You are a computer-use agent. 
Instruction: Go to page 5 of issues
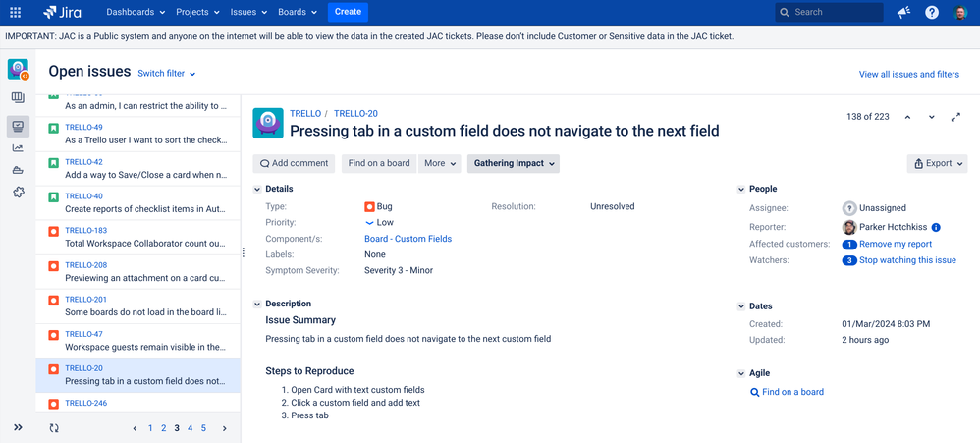pyautogui.click(x=203, y=428)
